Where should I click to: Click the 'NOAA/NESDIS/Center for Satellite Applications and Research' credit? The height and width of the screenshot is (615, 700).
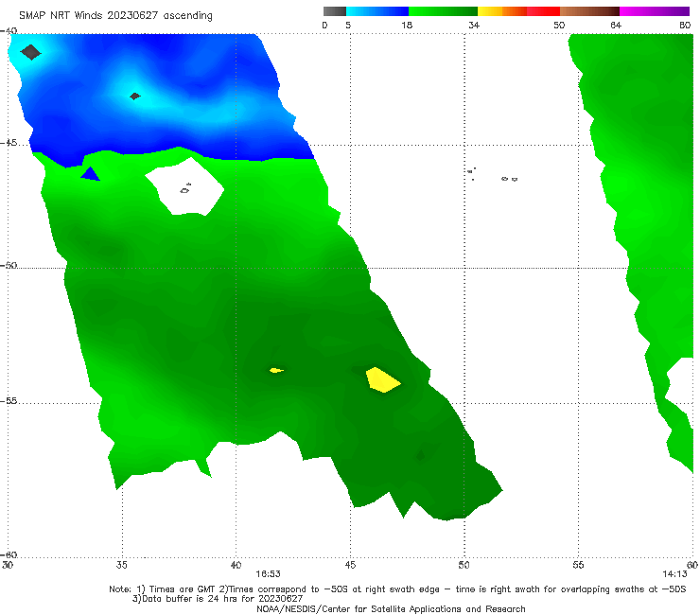(391, 609)
